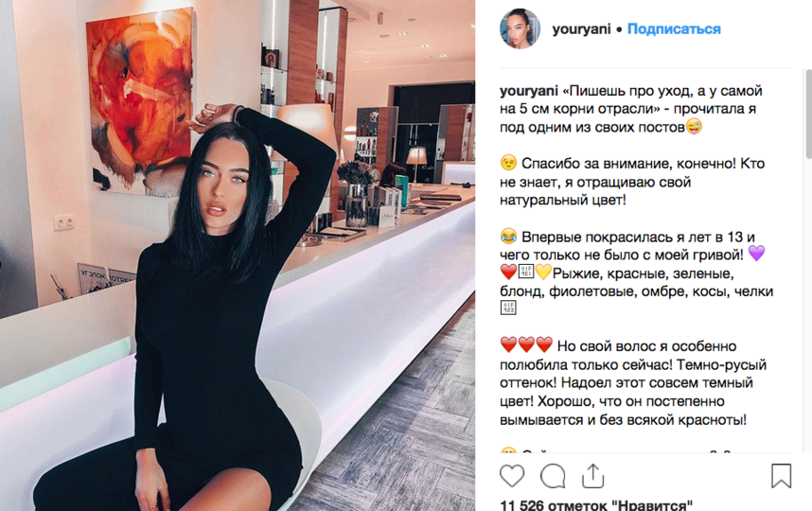The width and height of the screenshot is (812, 511).
Task: View the 11 526 likes count
Action: (x=596, y=504)
